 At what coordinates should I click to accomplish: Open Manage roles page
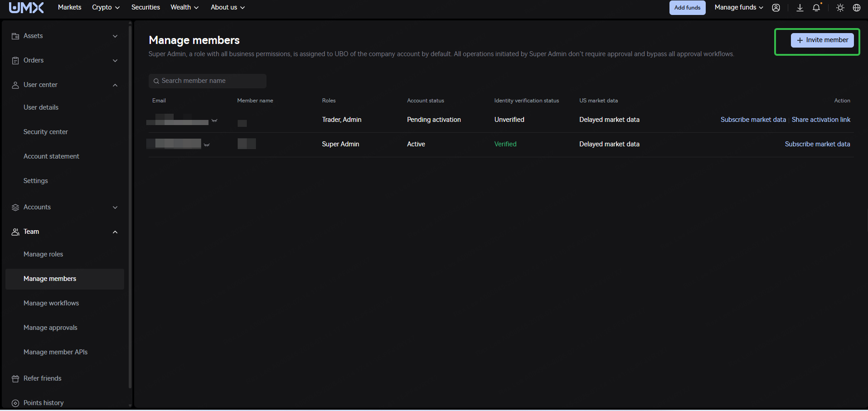pos(44,254)
